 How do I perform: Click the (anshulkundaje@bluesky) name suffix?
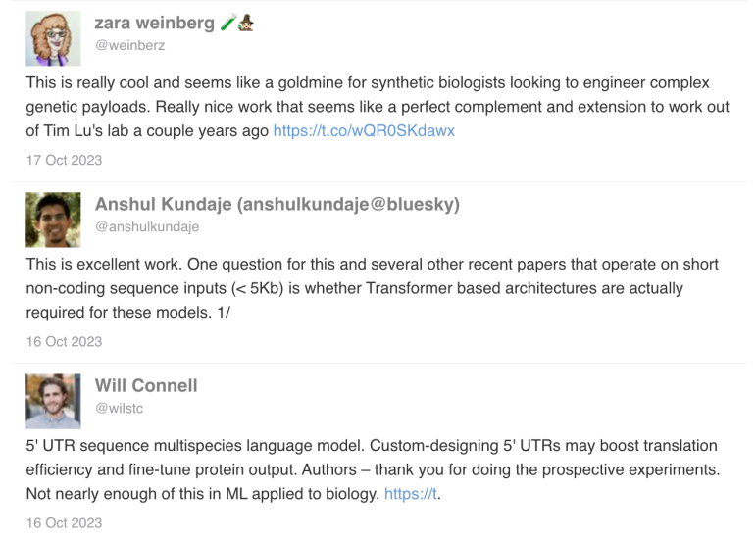point(348,204)
